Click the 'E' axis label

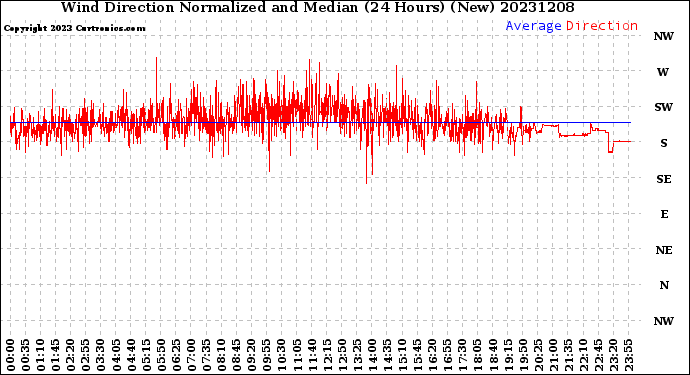(x=664, y=214)
